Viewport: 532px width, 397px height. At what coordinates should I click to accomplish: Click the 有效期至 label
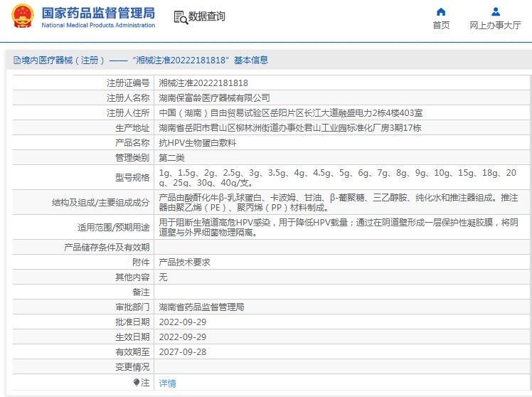point(132,352)
